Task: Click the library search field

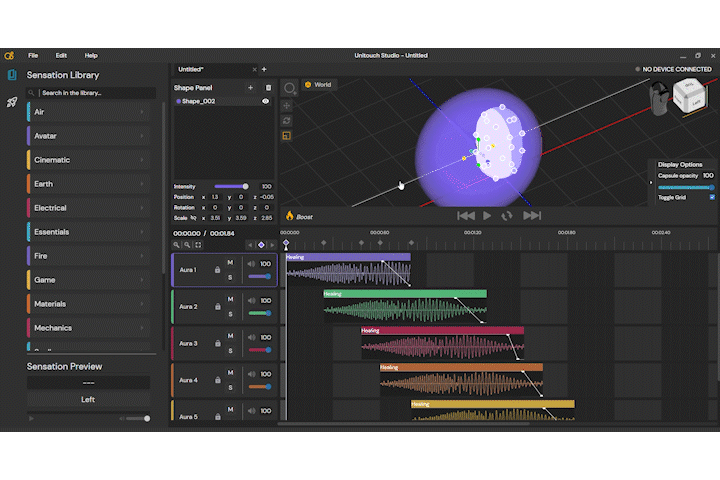Action: (91, 93)
